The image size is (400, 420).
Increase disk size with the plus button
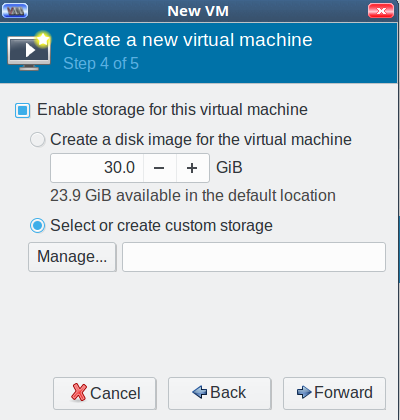click(192, 168)
